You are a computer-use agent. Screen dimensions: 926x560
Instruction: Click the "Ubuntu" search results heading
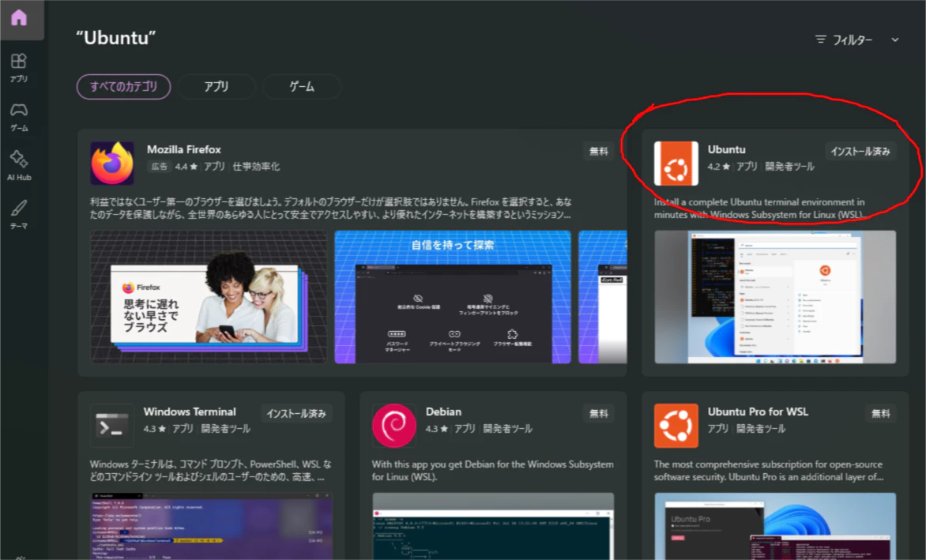(115, 38)
